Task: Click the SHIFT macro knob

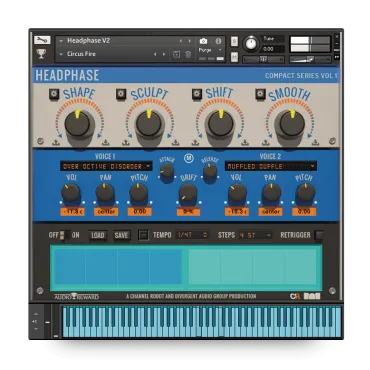Action: 220,124
